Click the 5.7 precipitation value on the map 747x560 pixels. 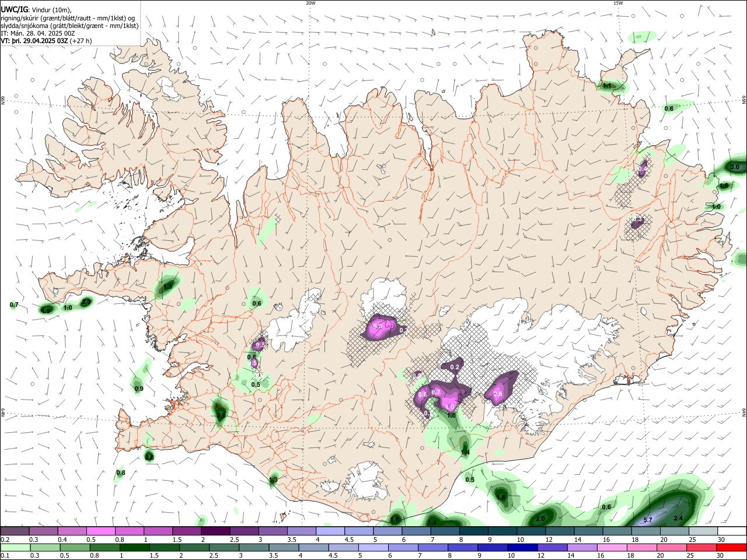[647, 520]
